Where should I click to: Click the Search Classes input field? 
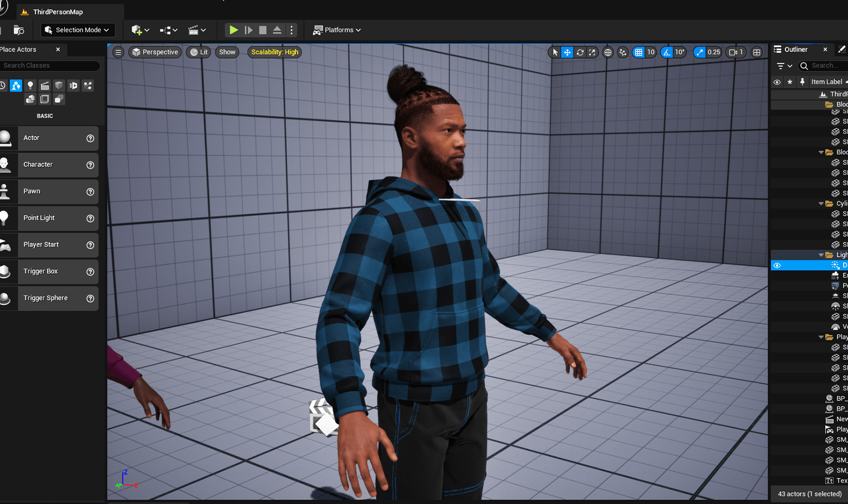[50, 65]
